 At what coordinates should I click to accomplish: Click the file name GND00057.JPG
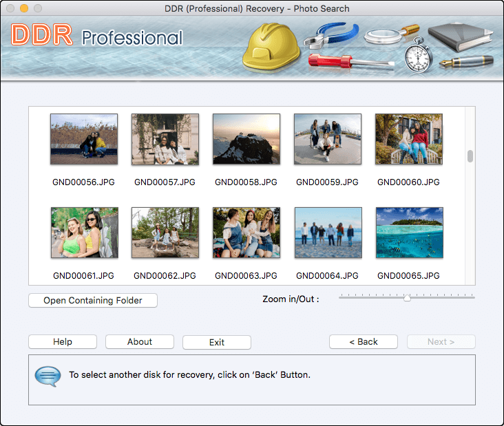(165, 182)
